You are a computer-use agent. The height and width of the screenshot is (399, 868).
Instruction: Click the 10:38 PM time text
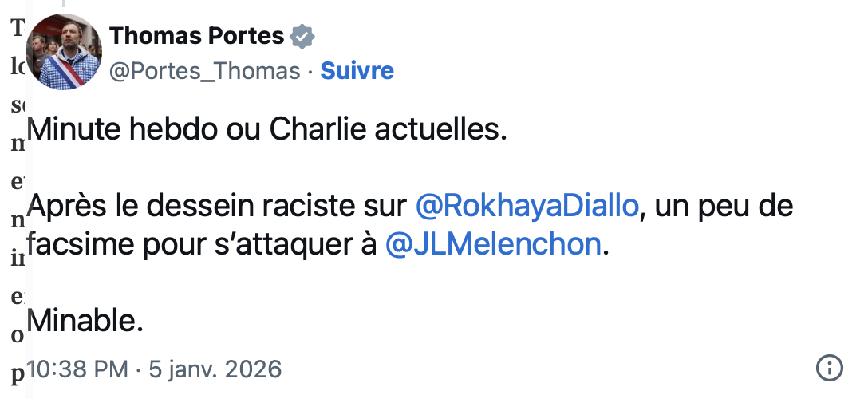click(x=76, y=369)
